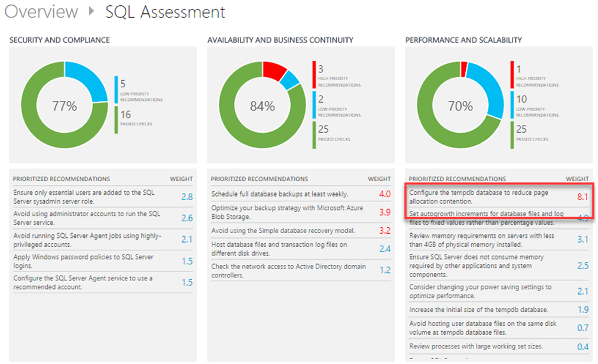Select 'Avoid using the Simple database recovery model'
Viewport: 598px width, 364px height.
[283, 231]
